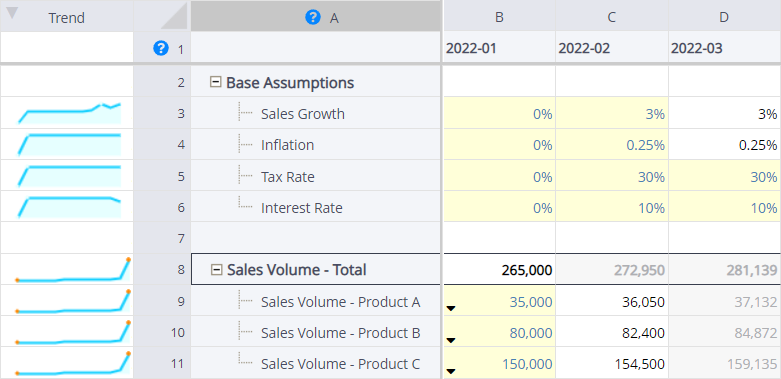This screenshot has height=379, width=781.
Task: Click the 2022-02 date header cell
Action: point(612,48)
